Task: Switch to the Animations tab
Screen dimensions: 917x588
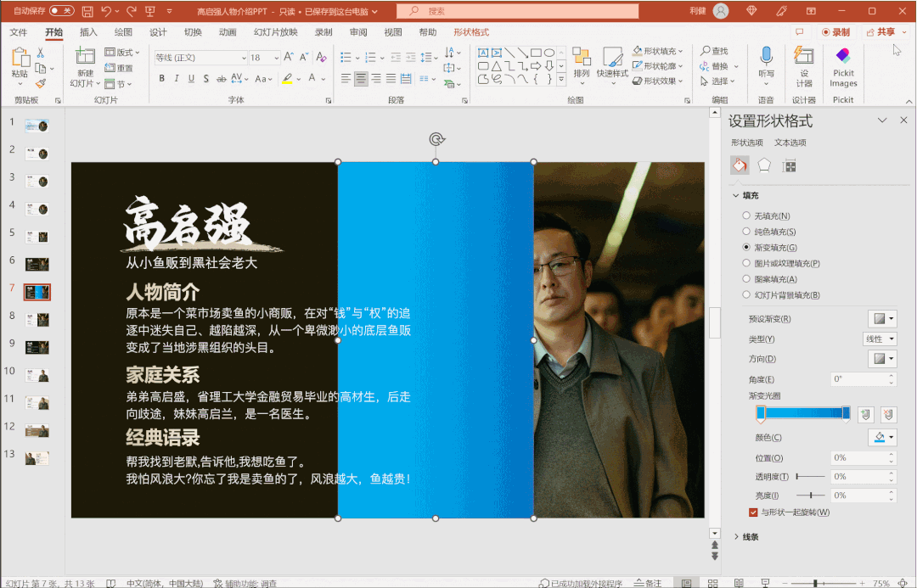Action: [228, 32]
